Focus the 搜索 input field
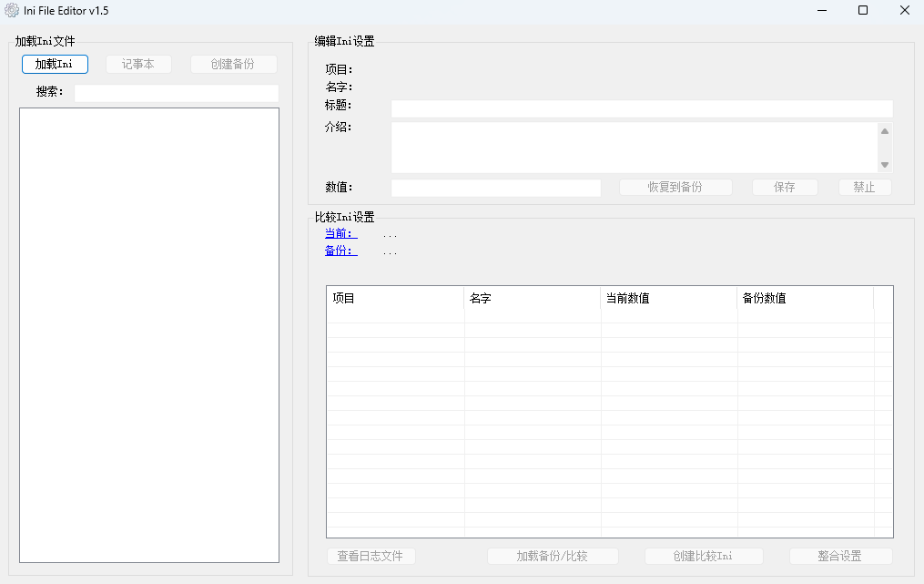This screenshot has height=584, width=924. (x=177, y=93)
